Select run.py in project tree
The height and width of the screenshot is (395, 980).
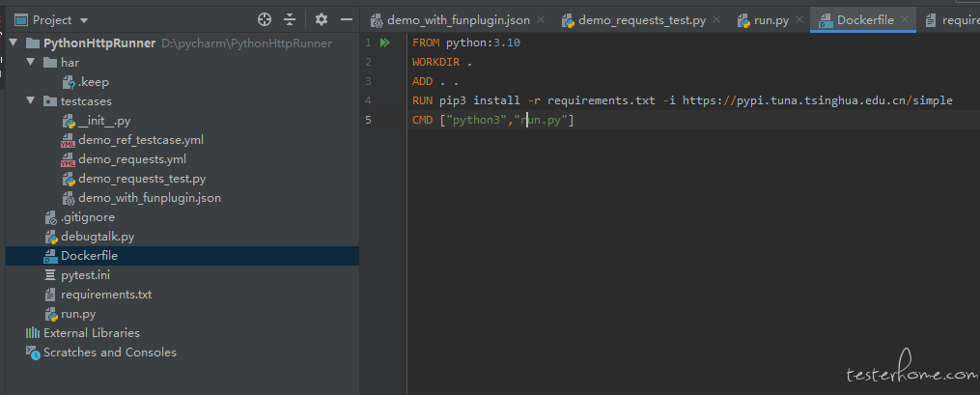(x=78, y=314)
